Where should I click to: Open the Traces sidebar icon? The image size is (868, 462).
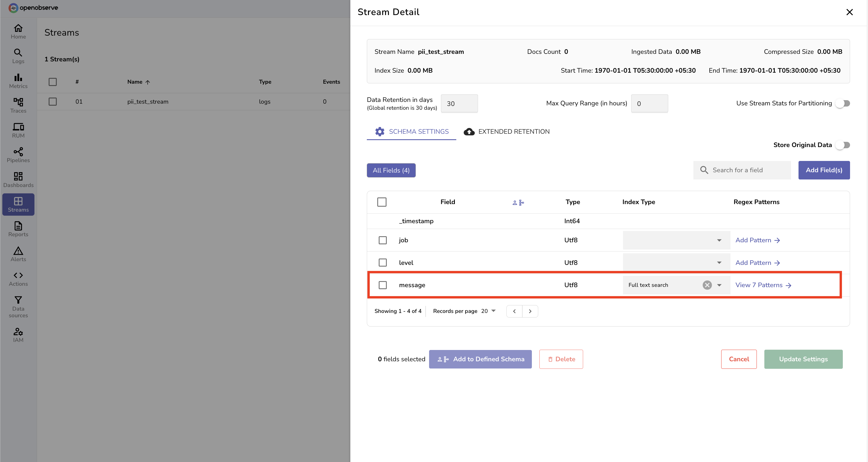[18, 102]
